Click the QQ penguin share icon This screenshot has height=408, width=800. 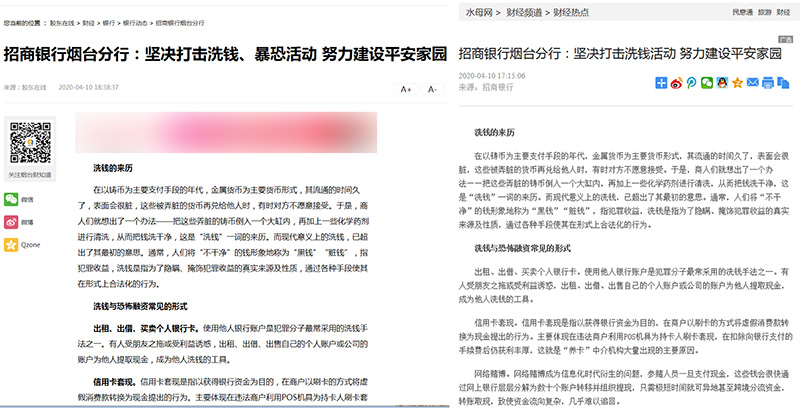722,83
